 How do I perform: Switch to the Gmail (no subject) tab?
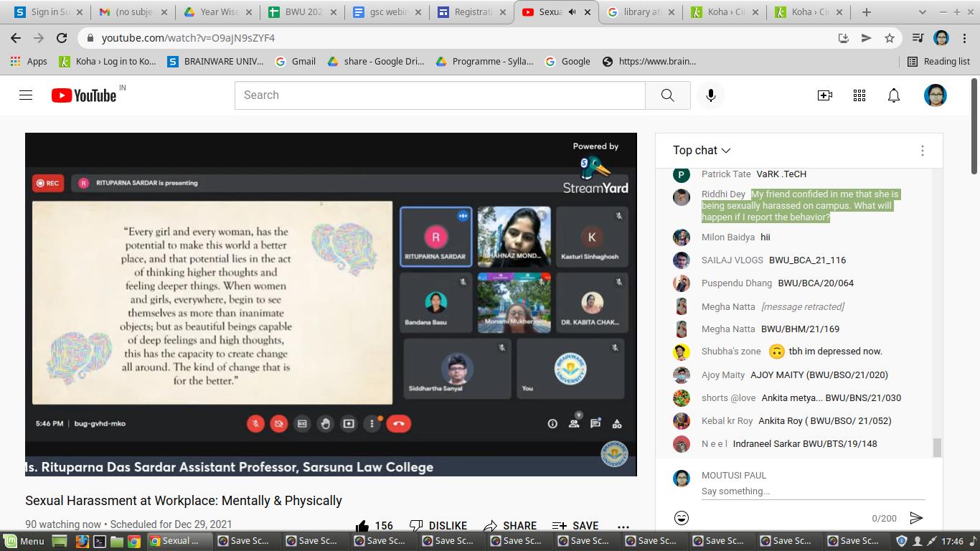133,12
